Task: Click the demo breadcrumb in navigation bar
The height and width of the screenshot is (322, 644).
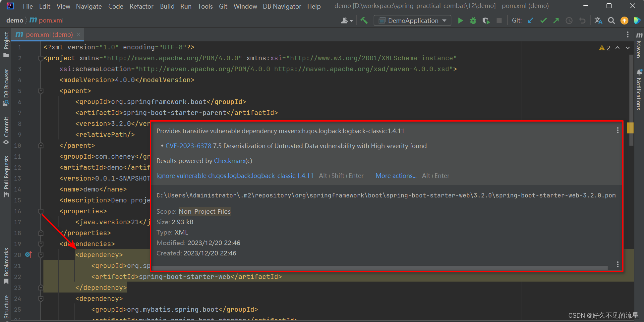Action: tap(15, 21)
